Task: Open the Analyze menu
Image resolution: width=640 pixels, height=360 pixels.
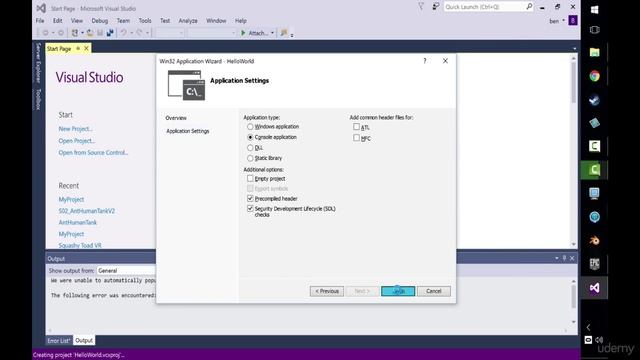Action: tap(188, 20)
